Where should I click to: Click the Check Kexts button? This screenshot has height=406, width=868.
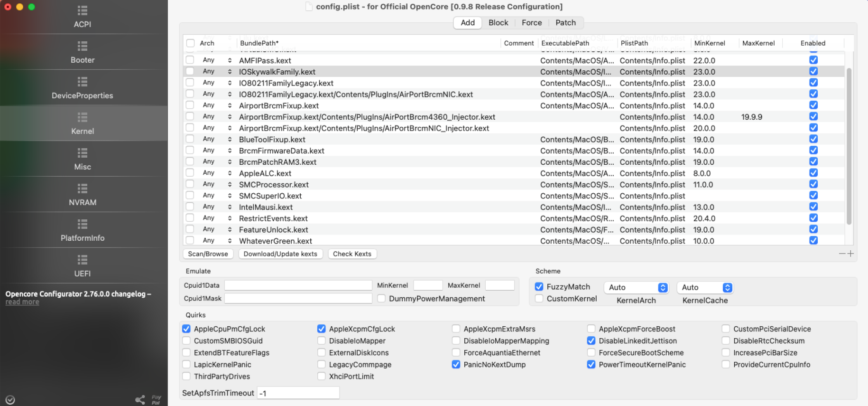(352, 254)
